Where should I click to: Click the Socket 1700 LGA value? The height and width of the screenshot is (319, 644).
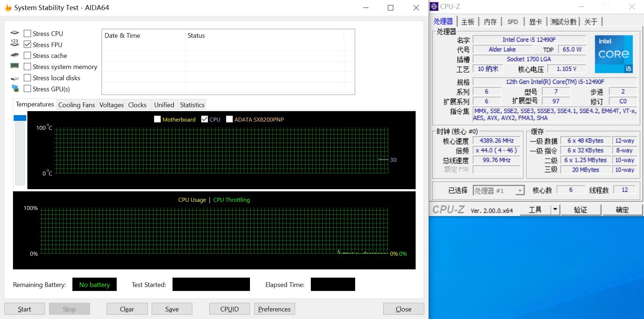[529, 59]
